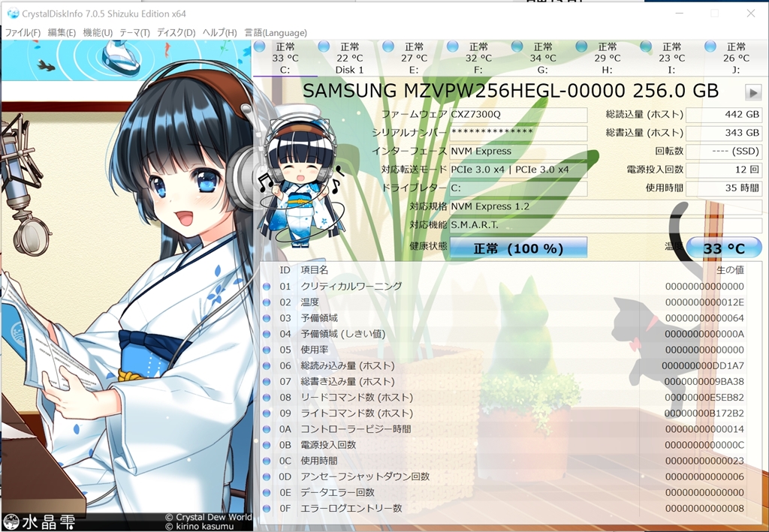Click the disk model name SAMSUNG MZVPW256HEGL-00000
The height and width of the screenshot is (532, 769).
click(x=463, y=91)
